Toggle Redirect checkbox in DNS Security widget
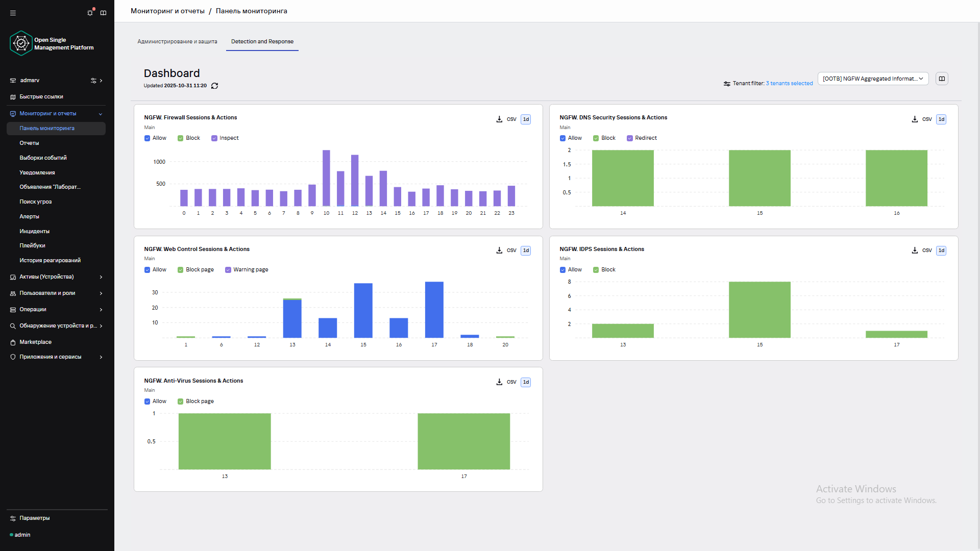 point(630,138)
